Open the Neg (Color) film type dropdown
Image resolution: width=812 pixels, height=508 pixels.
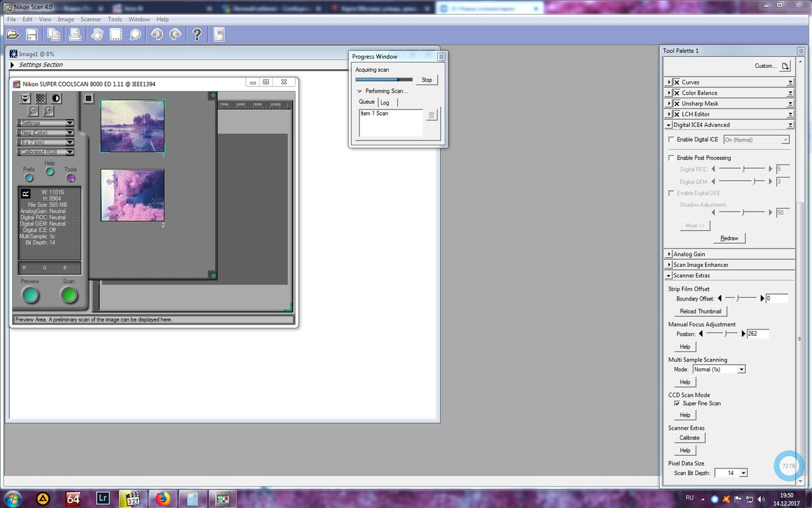pos(46,133)
